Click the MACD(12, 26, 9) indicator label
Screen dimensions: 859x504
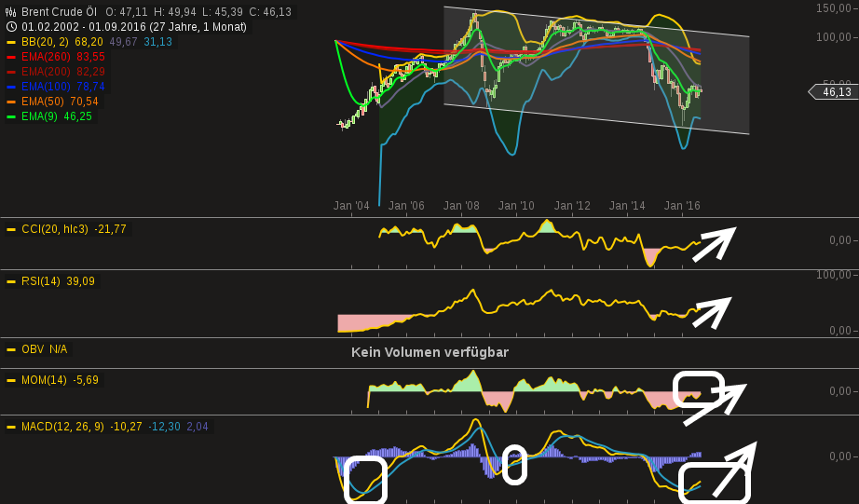(x=63, y=426)
